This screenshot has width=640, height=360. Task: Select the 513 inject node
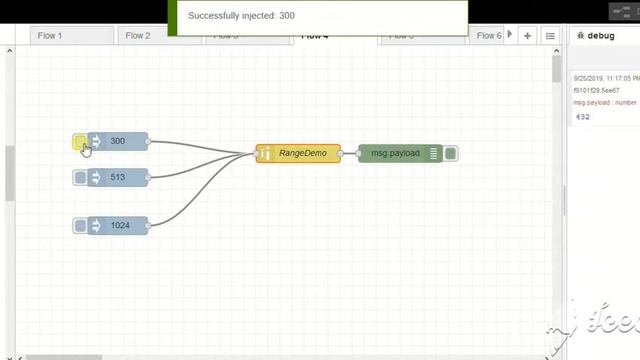coord(118,178)
